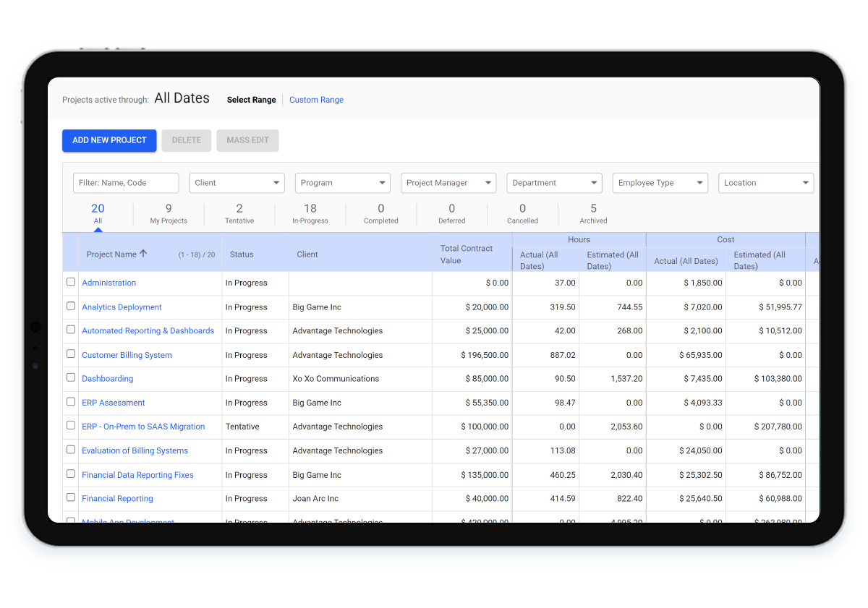Image resolution: width=868 pixels, height=608 pixels.
Task: Open the Location filter dropdown
Action: (x=766, y=183)
